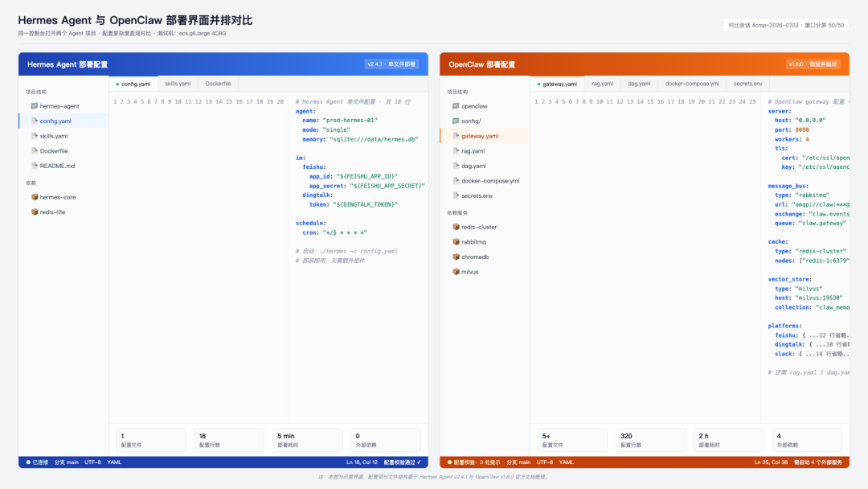Click YAML language in the Hermes status bar
The width and height of the screenshot is (868, 489).
click(x=114, y=462)
